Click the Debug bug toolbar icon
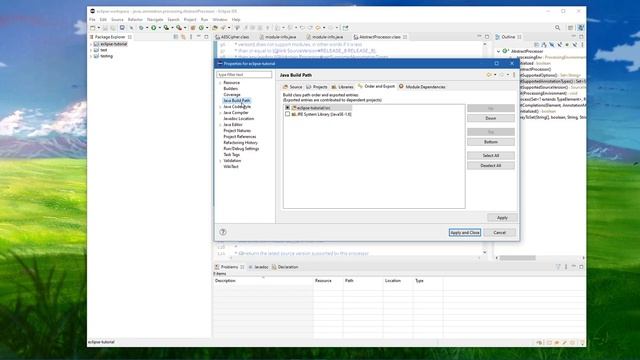This screenshot has width=640, height=360. 141,28
